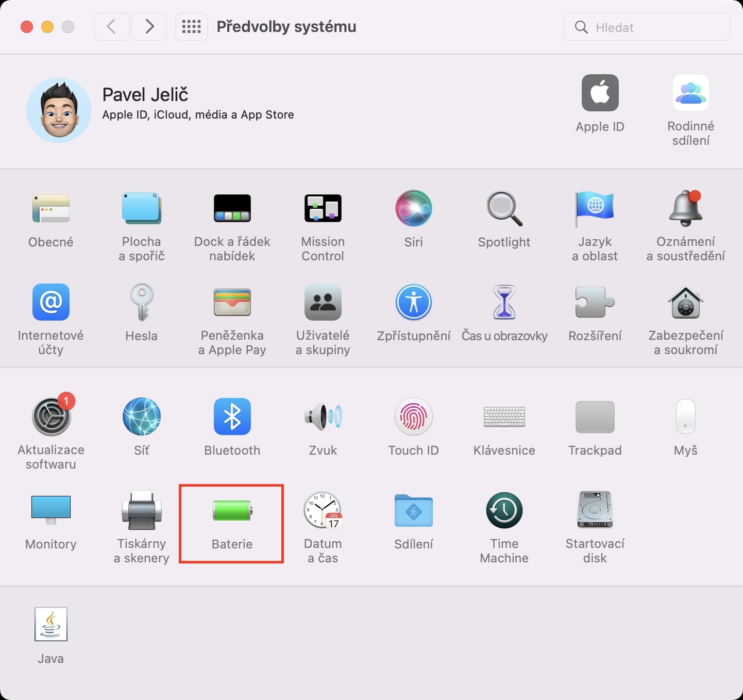Open Java preference pane

(50, 624)
